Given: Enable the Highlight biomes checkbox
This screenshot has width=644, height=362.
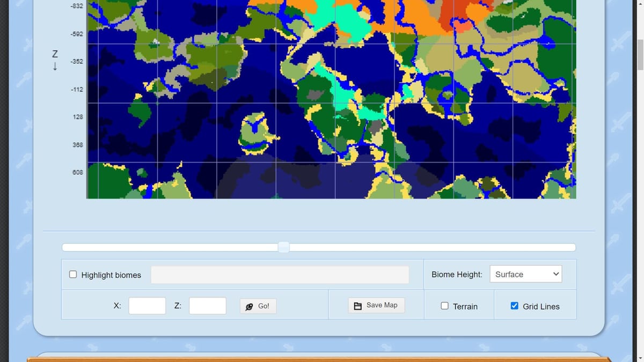Looking at the screenshot, I should tap(73, 274).
